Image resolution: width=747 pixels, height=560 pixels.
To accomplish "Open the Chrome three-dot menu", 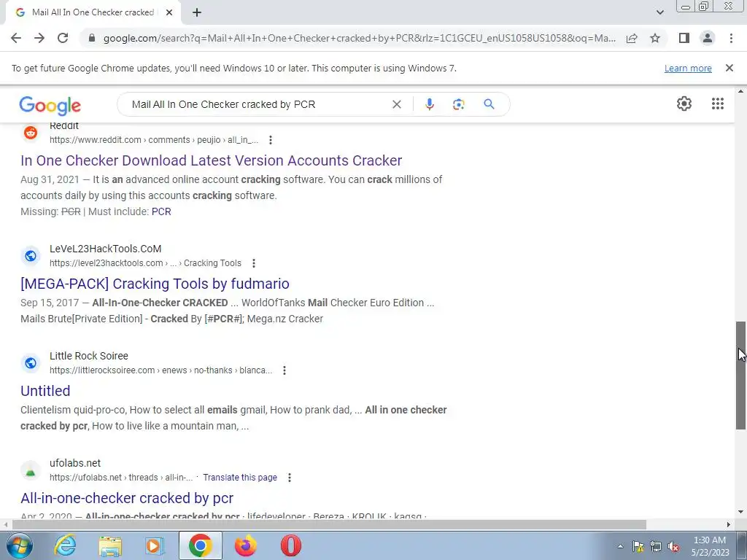I will click(731, 38).
